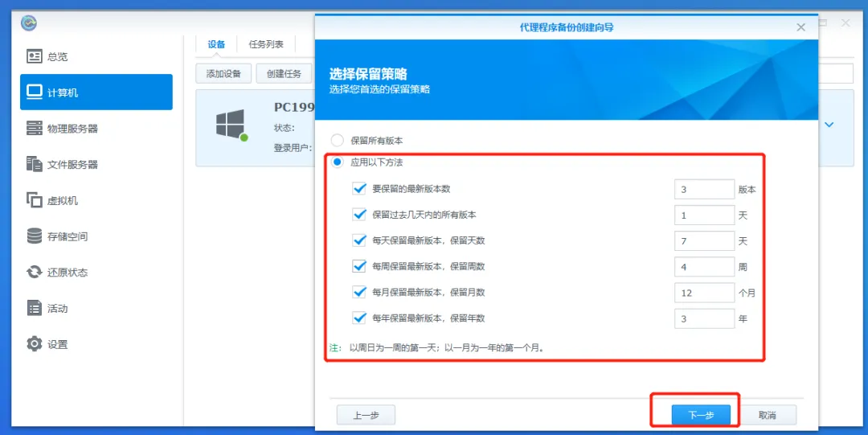Image resolution: width=868 pixels, height=435 pixels.
Task: Expand the PC199 device row chevron
Action: [x=829, y=125]
